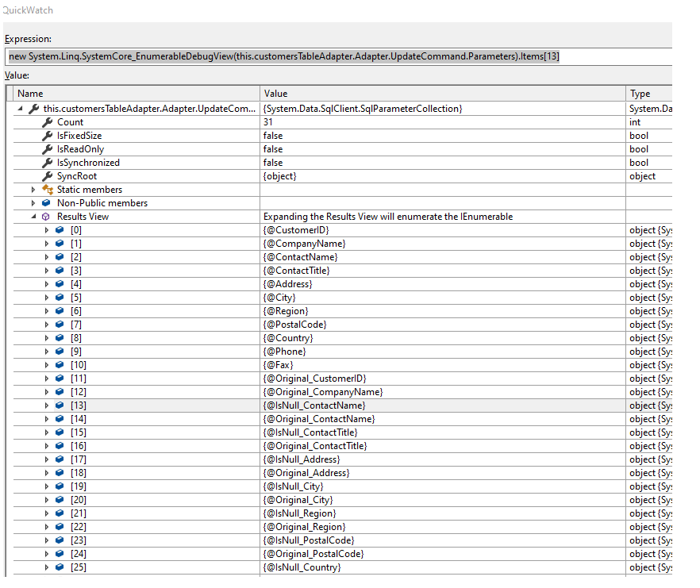Screen dimensions: 700x588
Task: Select the IsReadOnly property row name
Action: pyautogui.click(x=80, y=149)
